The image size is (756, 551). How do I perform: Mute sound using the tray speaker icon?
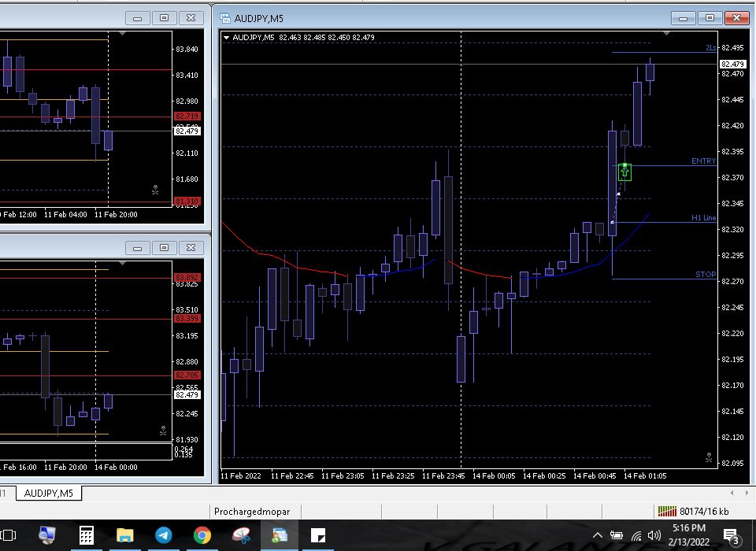pos(654,536)
